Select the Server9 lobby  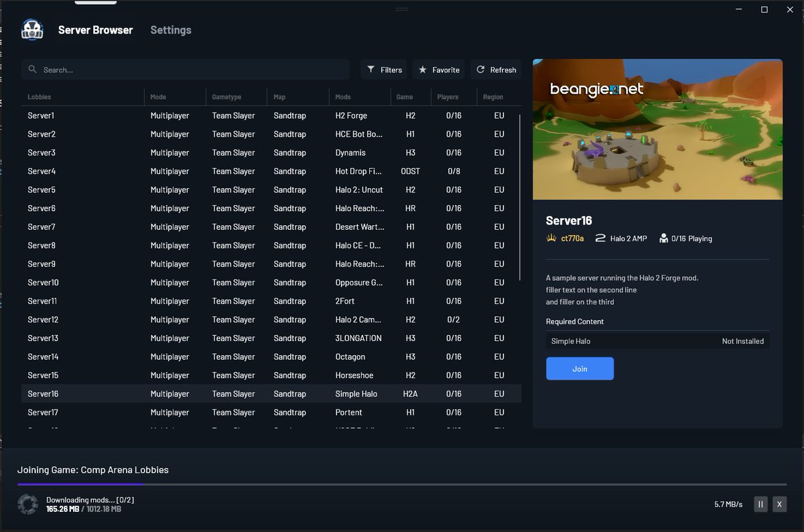[x=271, y=264]
